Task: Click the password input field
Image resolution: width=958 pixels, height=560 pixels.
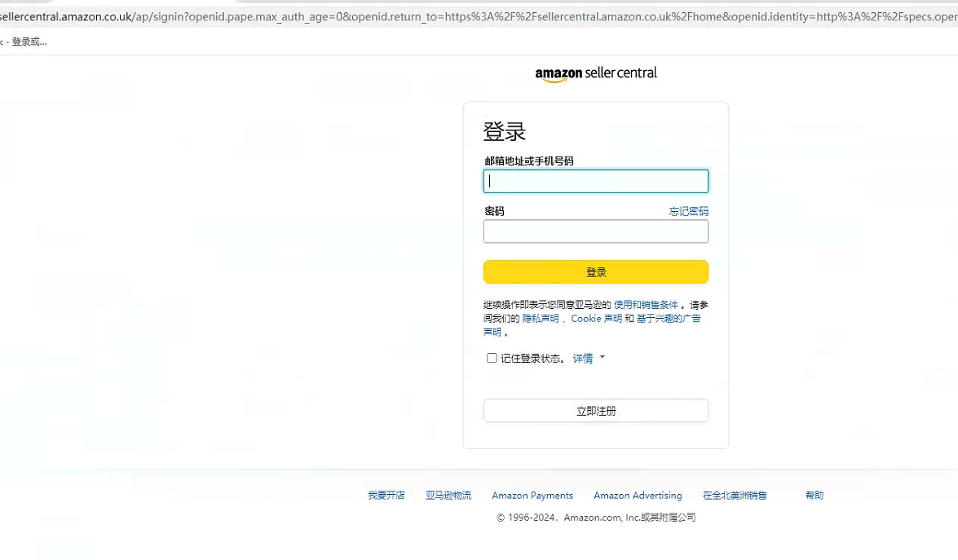Action: 596,231
